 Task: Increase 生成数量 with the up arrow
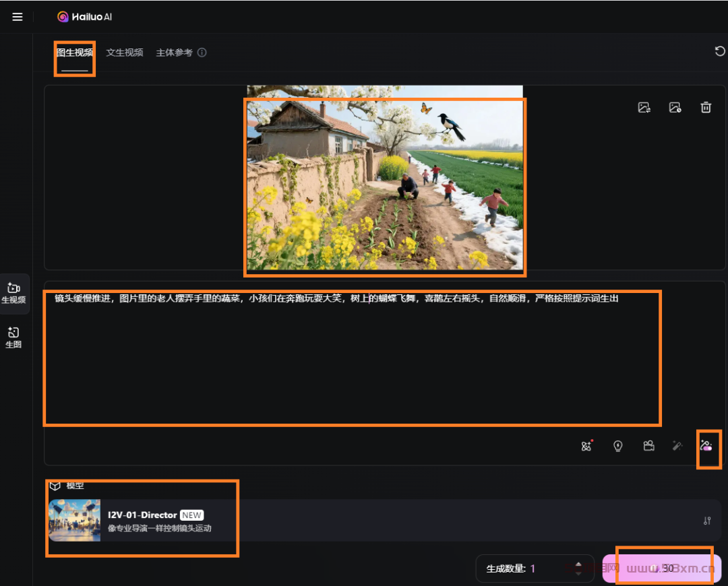click(578, 564)
